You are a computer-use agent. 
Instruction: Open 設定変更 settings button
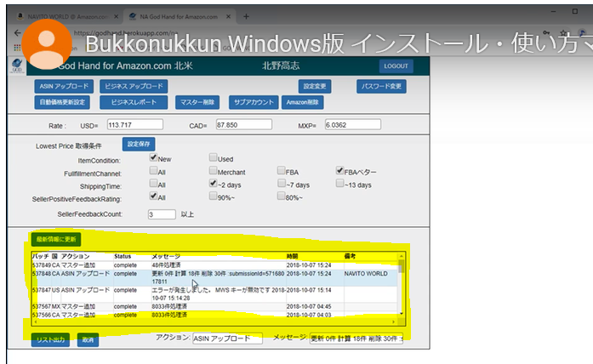315,86
